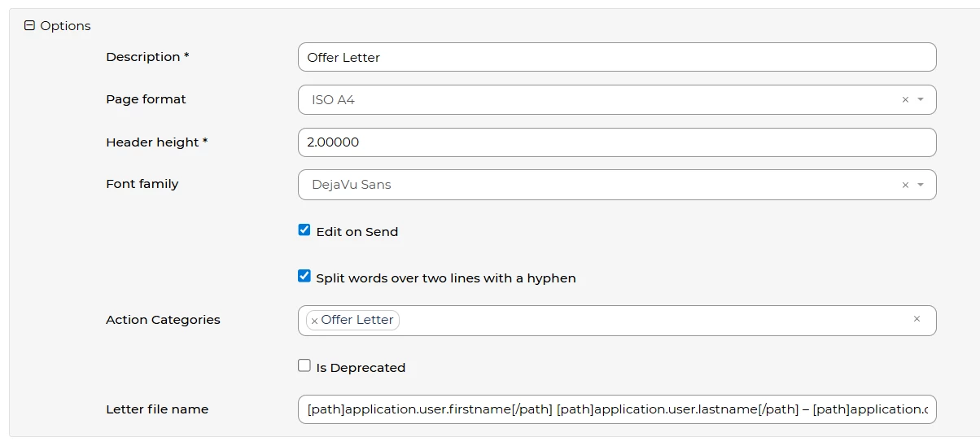Viewport: 980px width, 446px height.
Task: Collapse the Options section icon
Action: click(x=30, y=26)
